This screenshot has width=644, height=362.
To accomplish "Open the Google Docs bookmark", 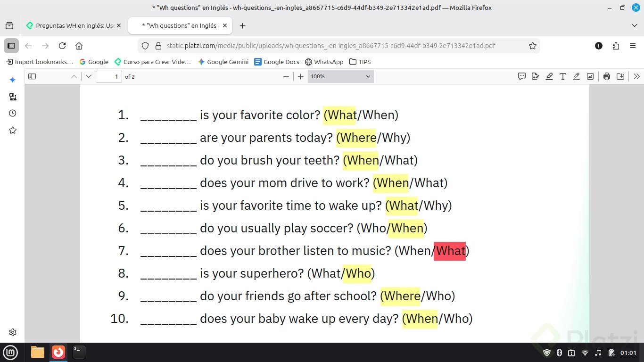I will point(277,62).
